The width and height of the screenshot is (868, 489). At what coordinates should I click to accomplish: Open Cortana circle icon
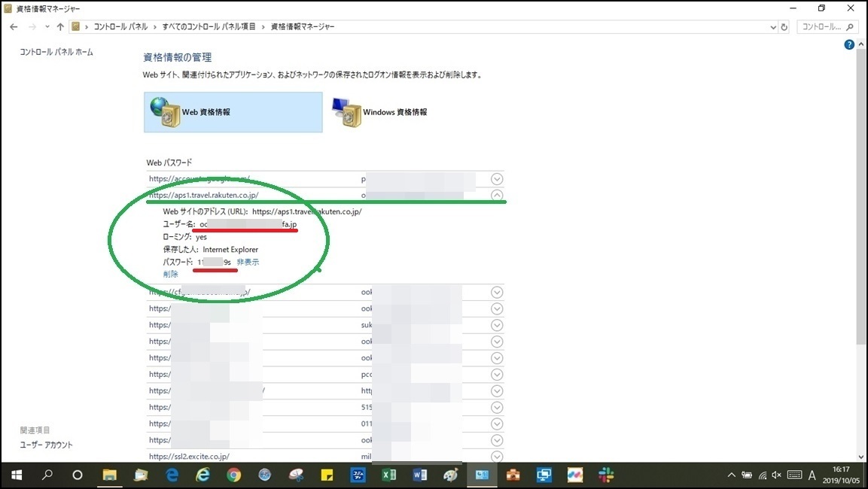tap(78, 475)
